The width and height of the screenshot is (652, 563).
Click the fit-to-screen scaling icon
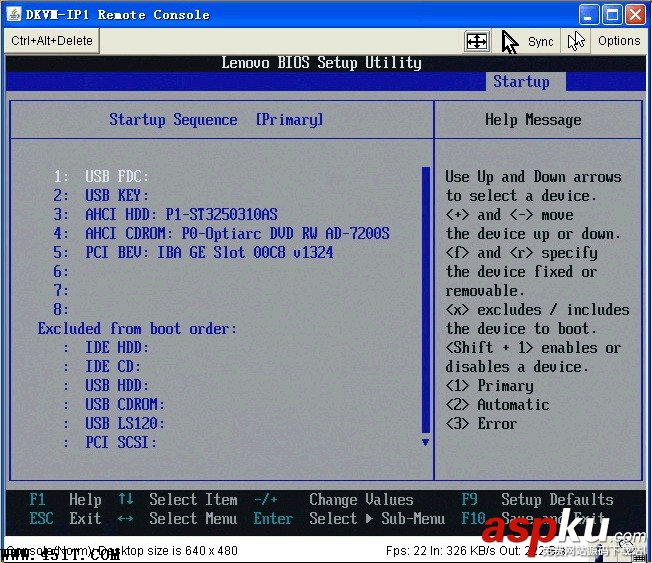[477, 41]
